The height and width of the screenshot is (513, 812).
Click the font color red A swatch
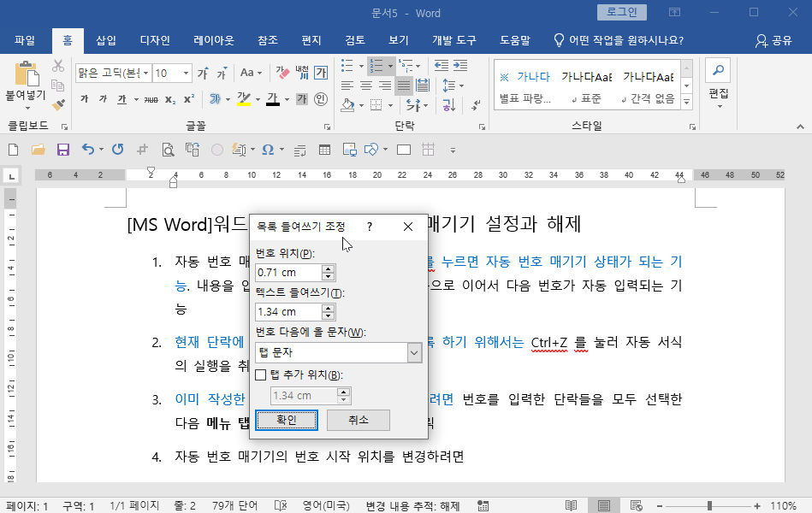point(273,99)
